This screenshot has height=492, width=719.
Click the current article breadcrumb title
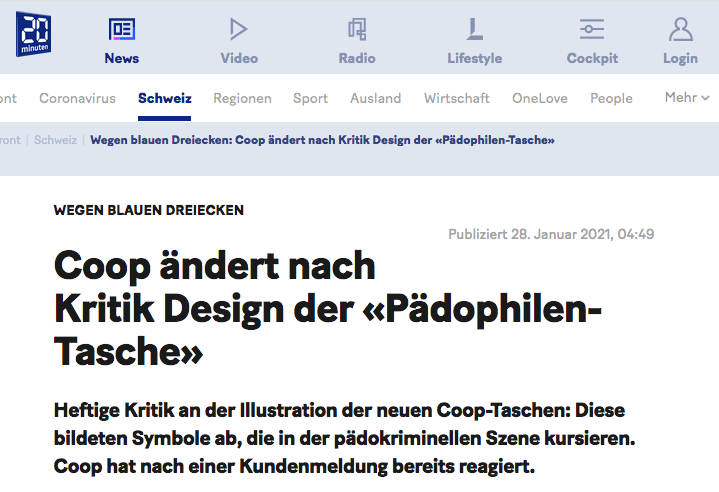point(322,140)
